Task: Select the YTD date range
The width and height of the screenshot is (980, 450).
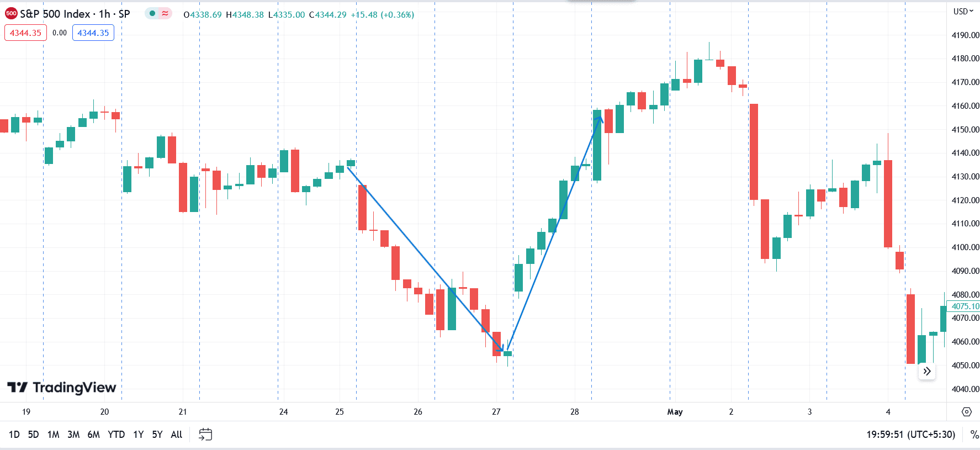Action: click(116, 435)
